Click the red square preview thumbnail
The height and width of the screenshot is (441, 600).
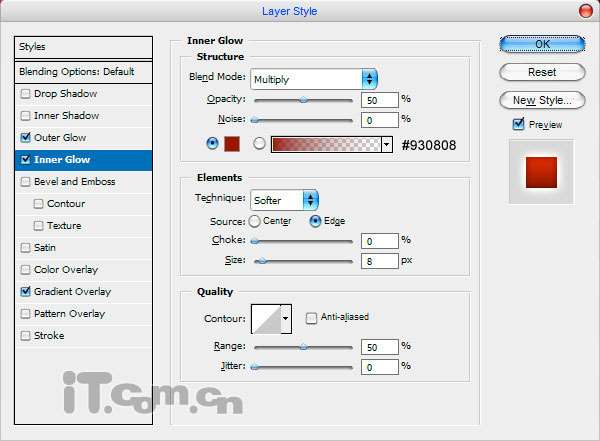point(541,172)
